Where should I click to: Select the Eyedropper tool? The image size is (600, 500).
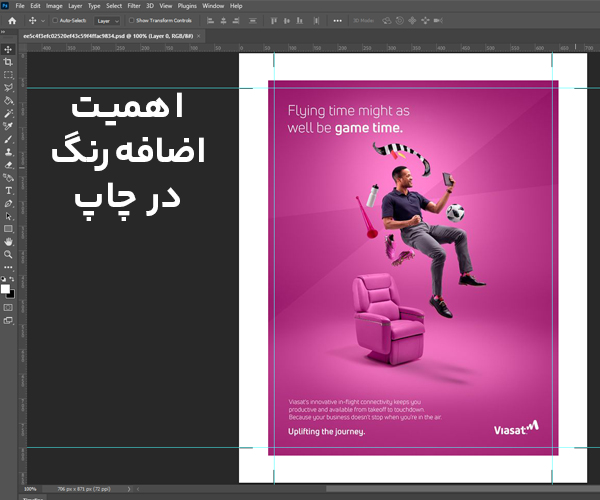coord(8,126)
